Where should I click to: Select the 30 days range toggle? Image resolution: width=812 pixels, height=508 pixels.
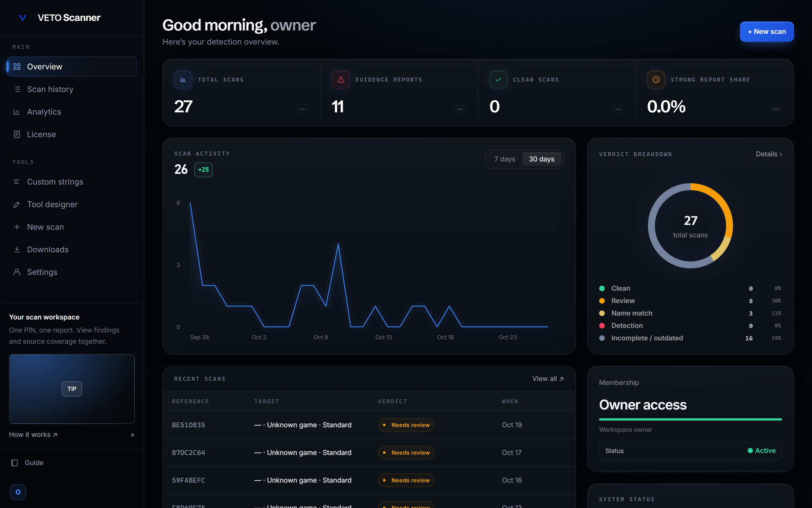tap(541, 159)
